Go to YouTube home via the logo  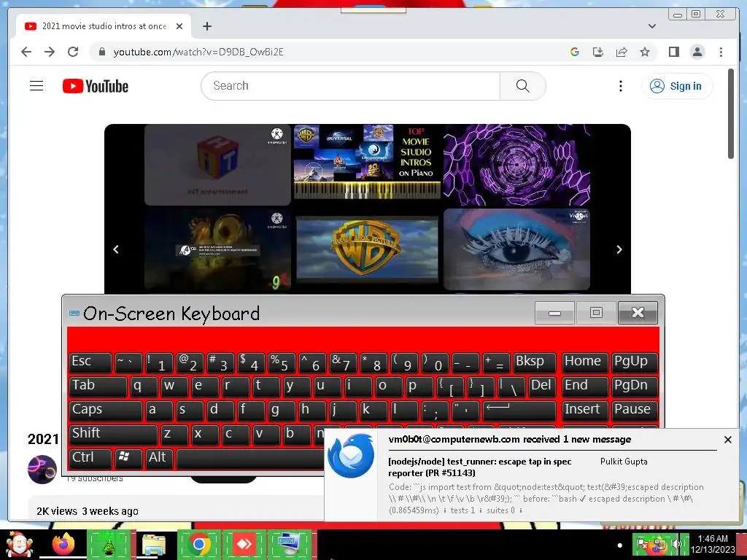(x=96, y=86)
